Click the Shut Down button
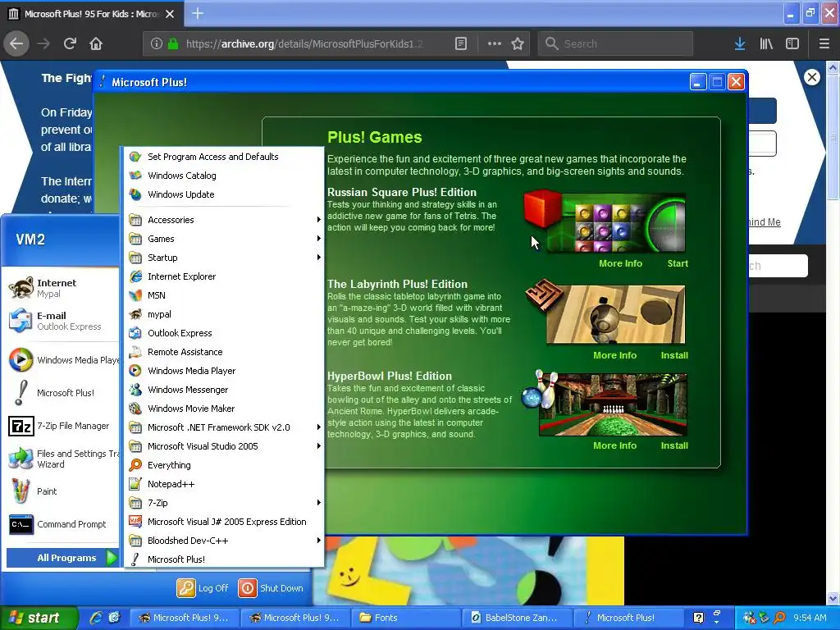Screen dimensions: 840x630 [271, 587]
